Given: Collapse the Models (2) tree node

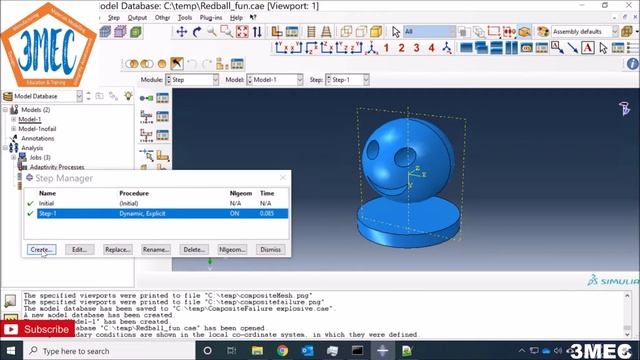Looking at the screenshot, I should (5, 109).
